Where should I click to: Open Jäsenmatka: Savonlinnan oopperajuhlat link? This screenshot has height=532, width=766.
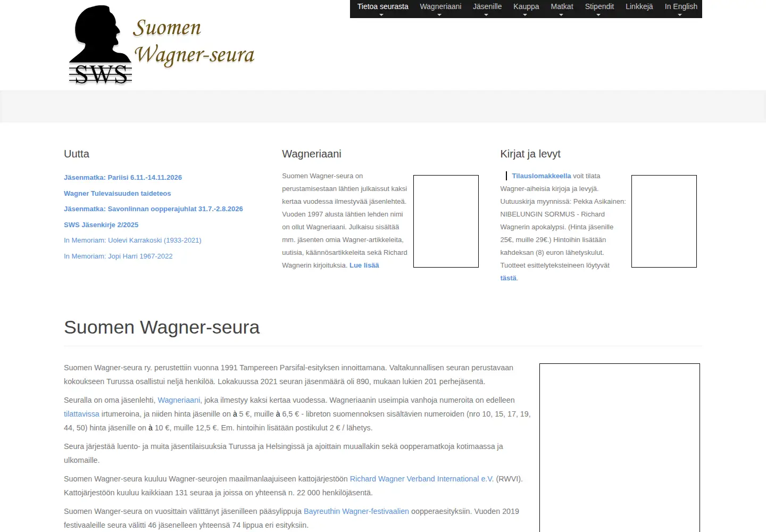[x=153, y=209]
